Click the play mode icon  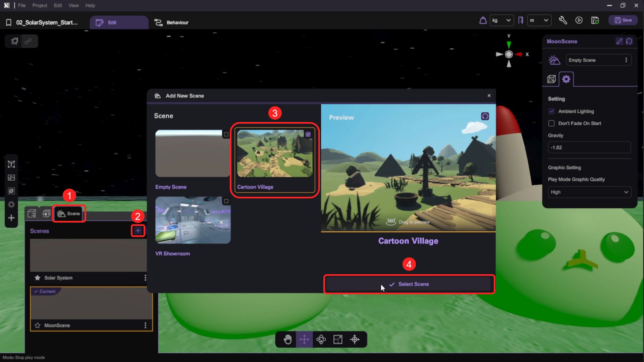[x=579, y=20]
